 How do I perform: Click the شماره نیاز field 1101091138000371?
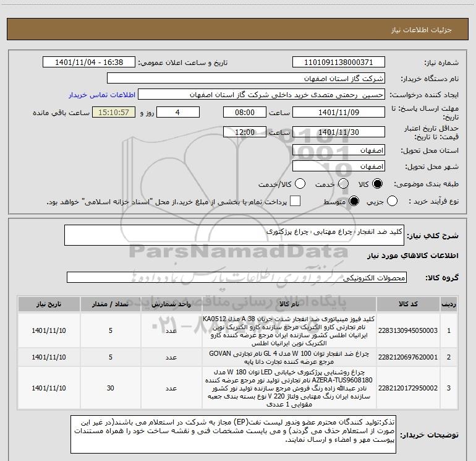click(x=339, y=62)
